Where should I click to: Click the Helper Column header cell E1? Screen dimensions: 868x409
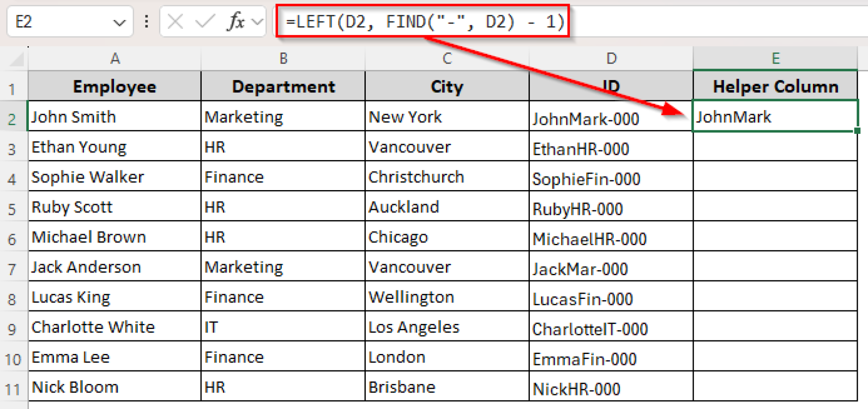click(775, 86)
